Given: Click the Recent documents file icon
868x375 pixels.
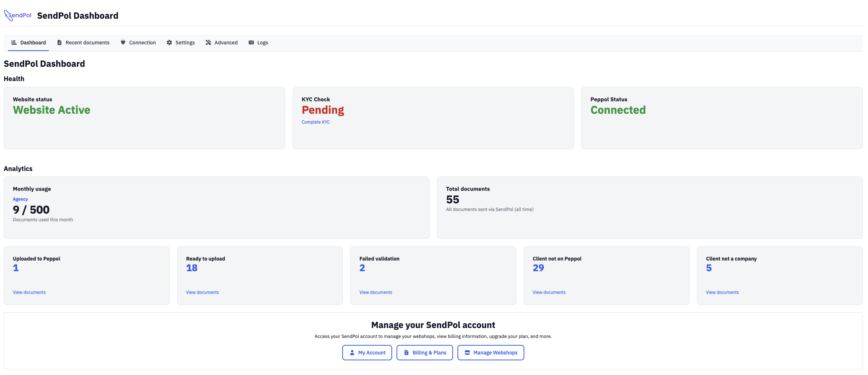Looking at the screenshot, I should [x=59, y=43].
